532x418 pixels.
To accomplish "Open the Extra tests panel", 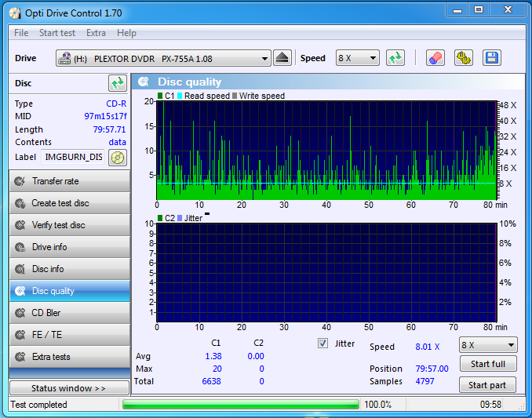I will pyautogui.click(x=70, y=357).
